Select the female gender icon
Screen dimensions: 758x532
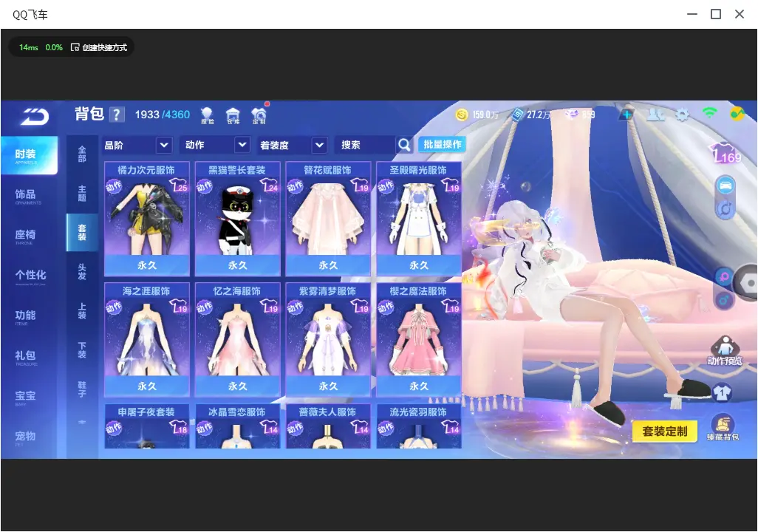(724, 277)
